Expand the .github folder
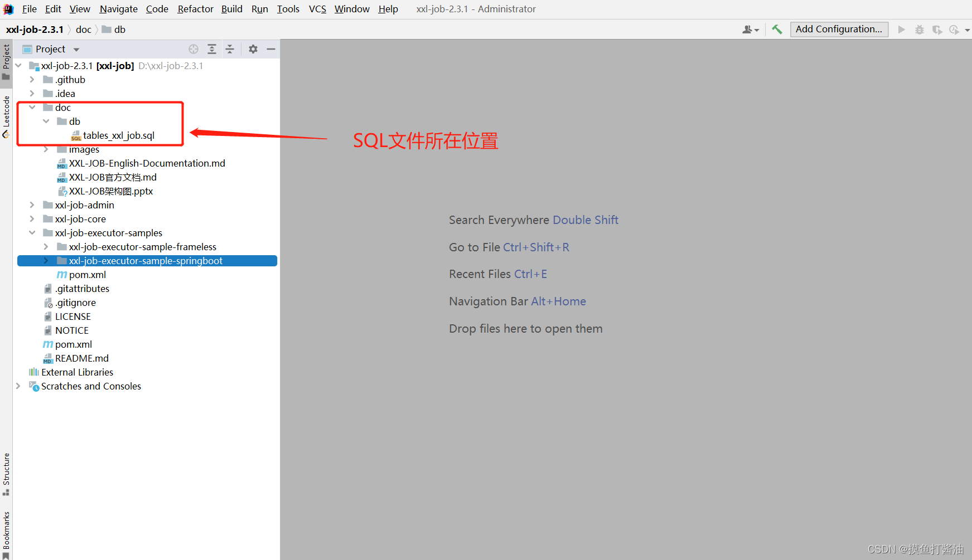This screenshot has height=560, width=972. [32, 80]
